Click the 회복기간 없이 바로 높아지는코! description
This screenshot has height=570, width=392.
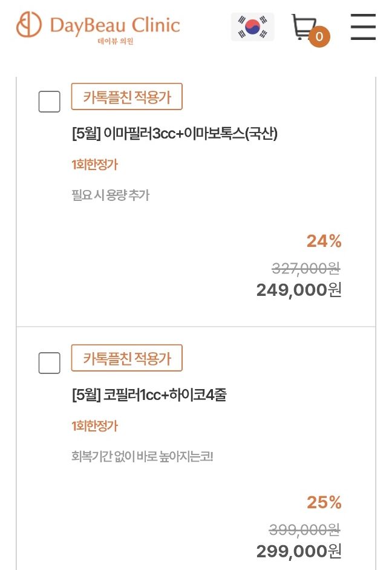click(142, 456)
